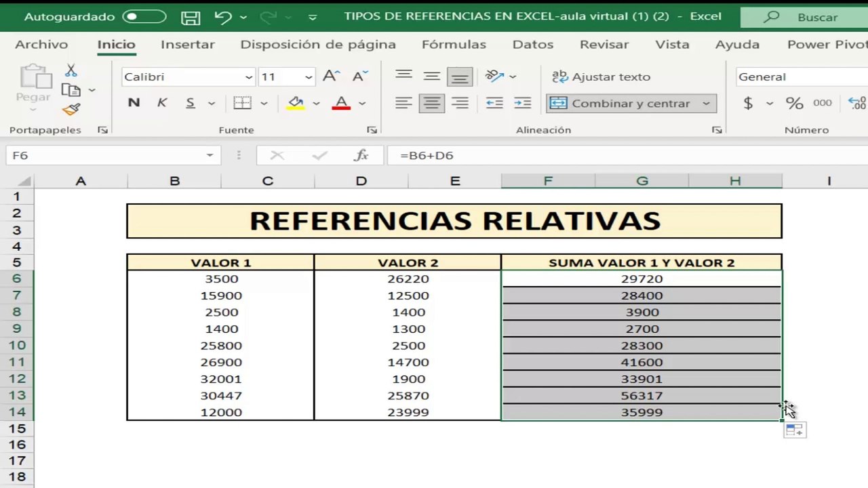Open the Combinar y centrar dropdown arrow
868x488 pixels.
pyautogui.click(x=706, y=103)
